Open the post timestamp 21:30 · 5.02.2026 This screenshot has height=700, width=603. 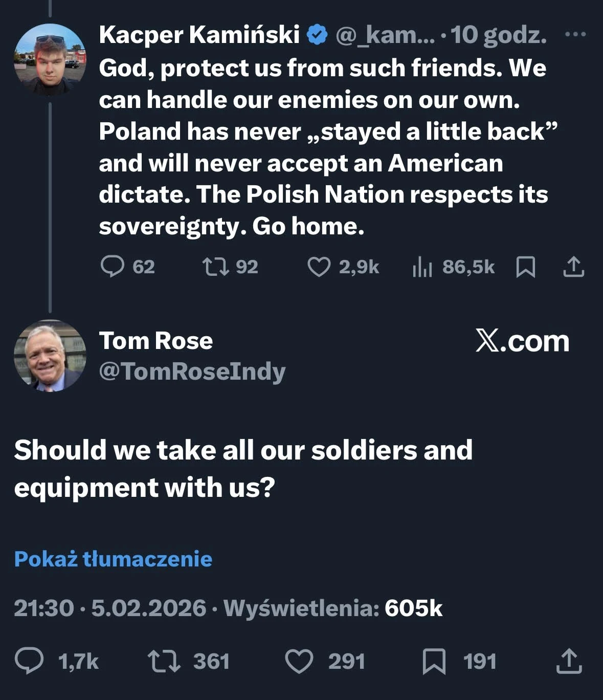[109, 608]
